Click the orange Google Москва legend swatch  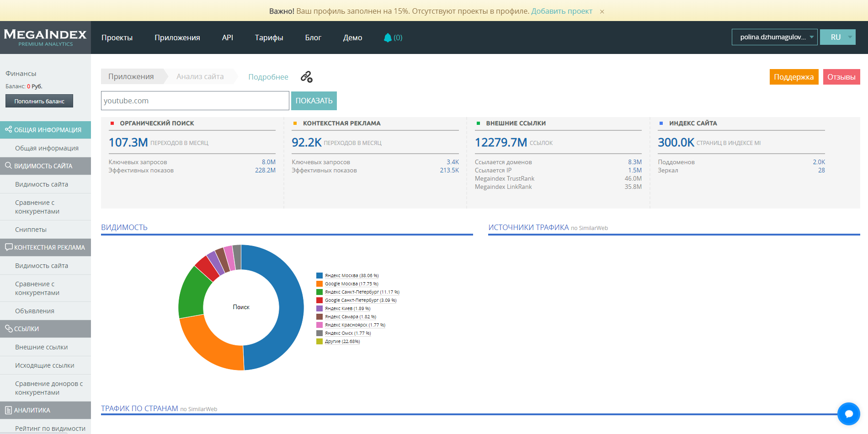(320, 284)
